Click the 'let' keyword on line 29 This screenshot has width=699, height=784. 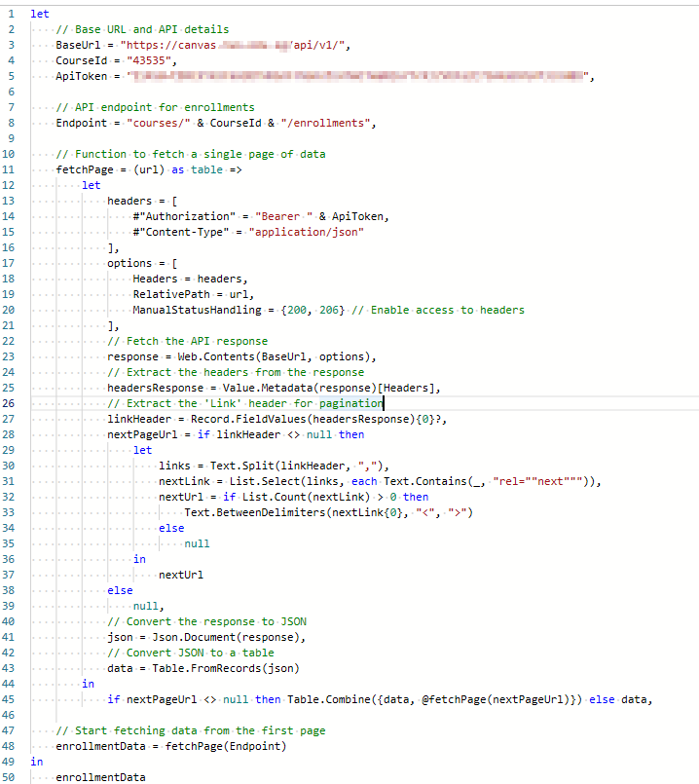click(x=142, y=451)
